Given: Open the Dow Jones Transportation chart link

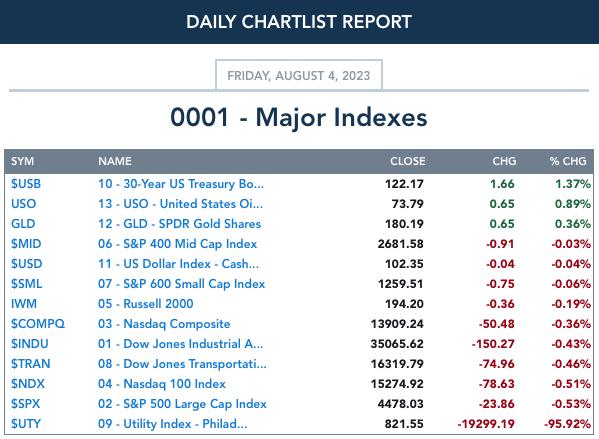Looking at the screenshot, I should (x=182, y=363).
